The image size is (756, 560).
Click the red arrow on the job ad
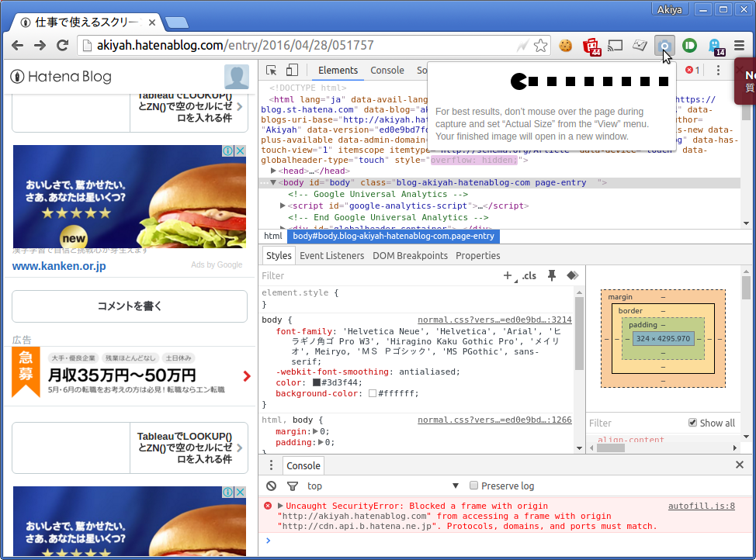247,376
